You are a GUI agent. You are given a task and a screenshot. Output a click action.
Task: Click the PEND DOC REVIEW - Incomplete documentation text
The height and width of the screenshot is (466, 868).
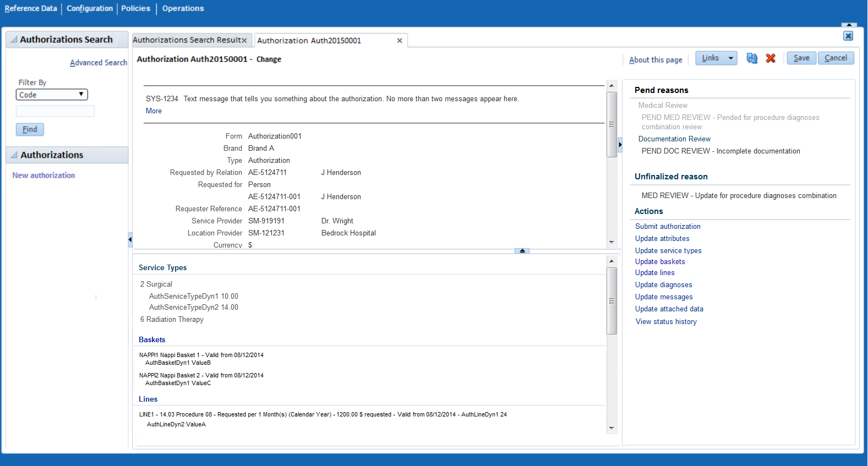point(720,151)
